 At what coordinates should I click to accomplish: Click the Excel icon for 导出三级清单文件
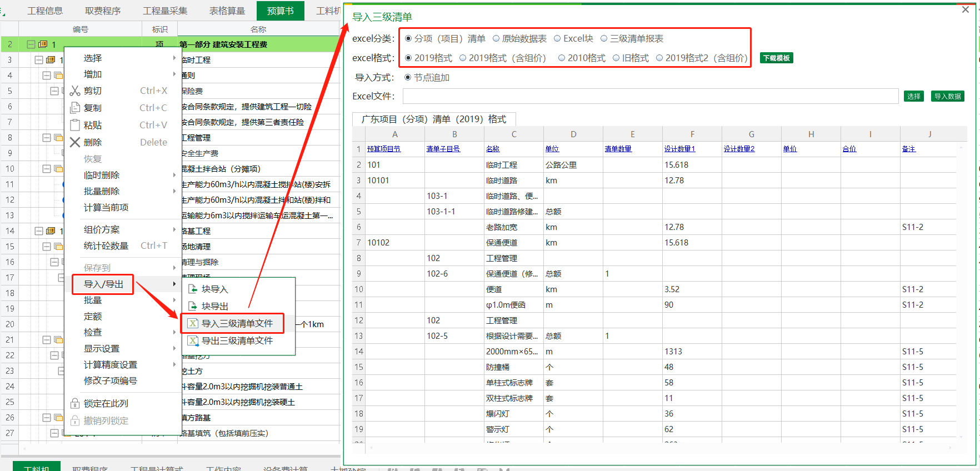193,340
